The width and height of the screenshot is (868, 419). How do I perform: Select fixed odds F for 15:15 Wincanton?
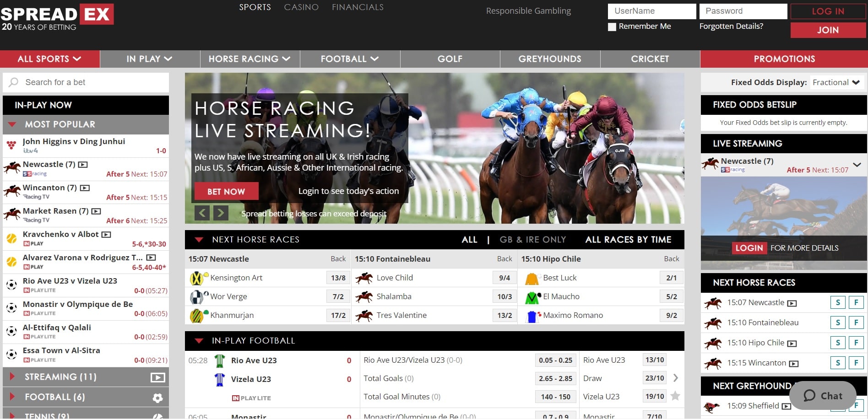coord(856,363)
